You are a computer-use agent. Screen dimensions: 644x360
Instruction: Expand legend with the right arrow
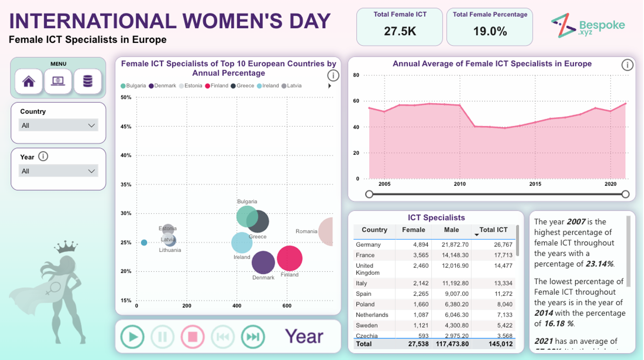click(329, 86)
